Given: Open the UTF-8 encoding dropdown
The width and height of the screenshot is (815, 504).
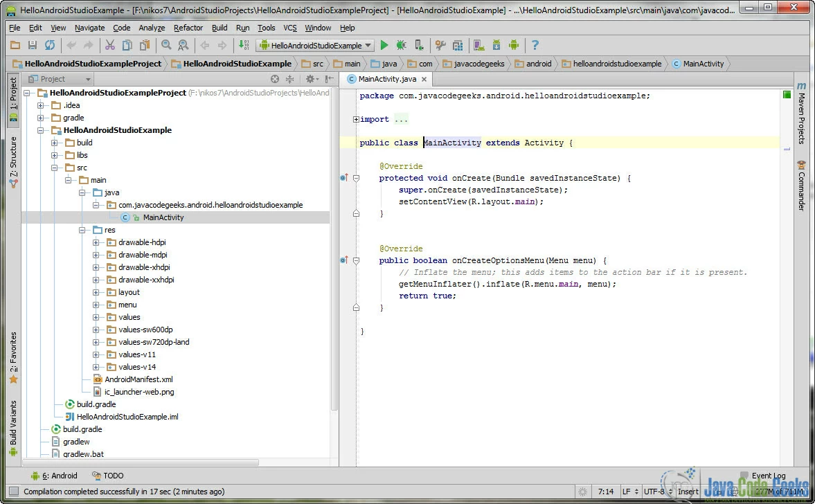Looking at the screenshot, I should click(x=658, y=491).
